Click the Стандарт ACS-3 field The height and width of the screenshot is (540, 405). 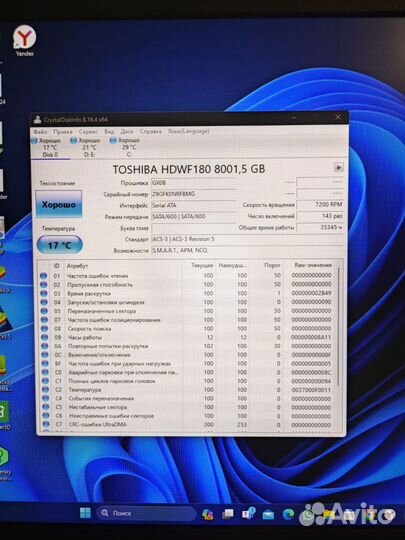(248, 239)
